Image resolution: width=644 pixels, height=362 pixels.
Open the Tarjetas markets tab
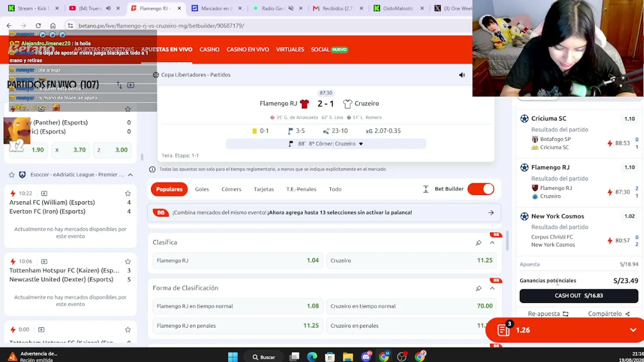coord(264,189)
